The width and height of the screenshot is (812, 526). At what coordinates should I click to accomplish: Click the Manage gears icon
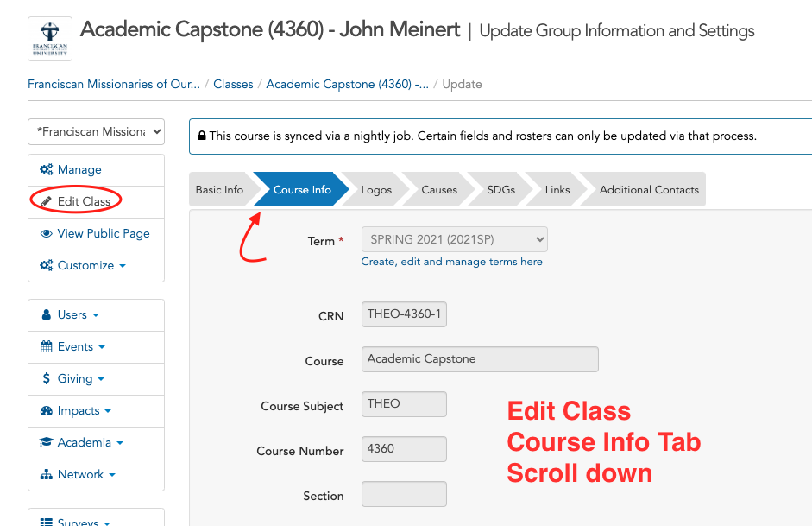tap(46, 169)
